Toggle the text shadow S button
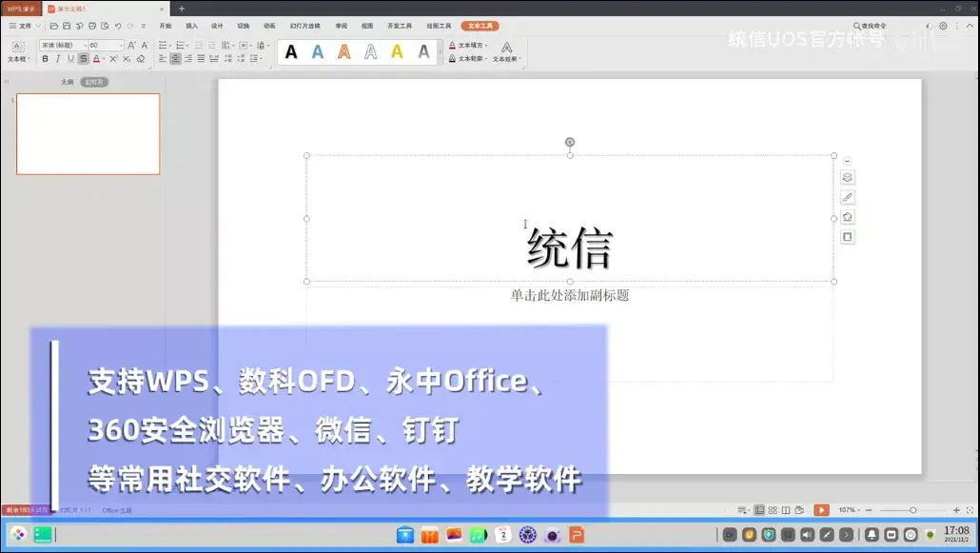This screenshot has width=980, height=553. coord(83,59)
